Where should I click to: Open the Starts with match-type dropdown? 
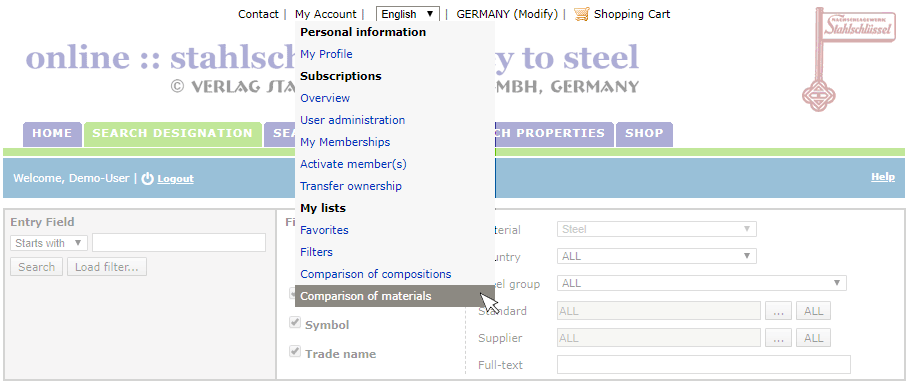[49, 243]
